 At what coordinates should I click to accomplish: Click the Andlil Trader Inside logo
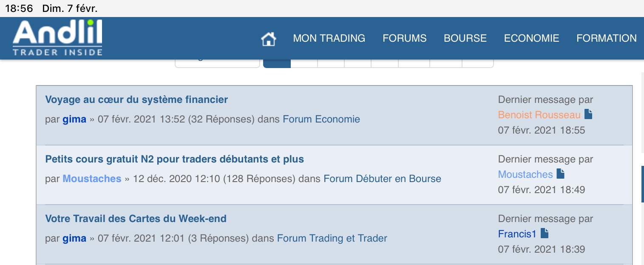click(57, 38)
